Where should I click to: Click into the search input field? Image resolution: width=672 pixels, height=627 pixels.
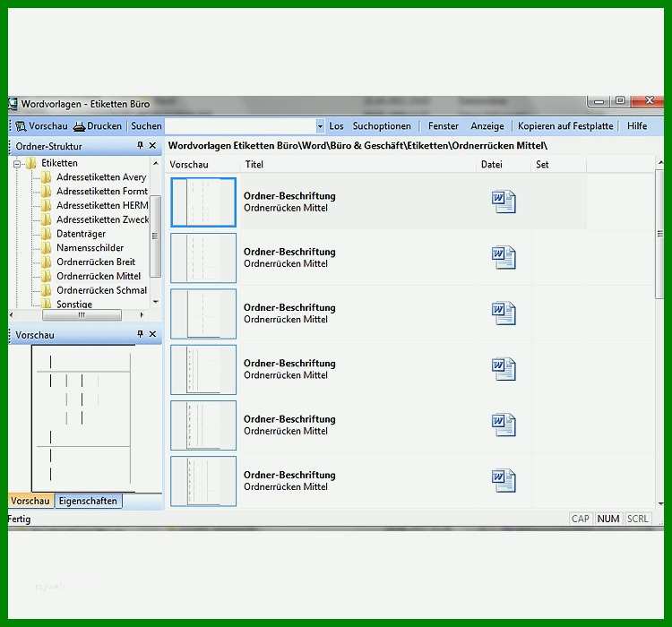(x=240, y=126)
